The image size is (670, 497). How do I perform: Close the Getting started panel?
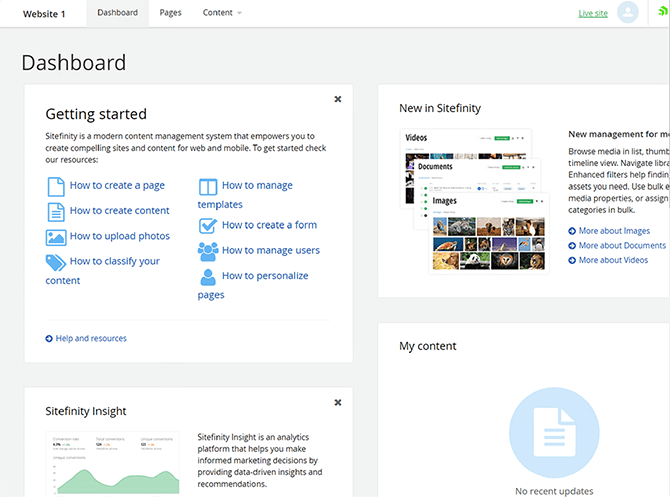pos(338,99)
